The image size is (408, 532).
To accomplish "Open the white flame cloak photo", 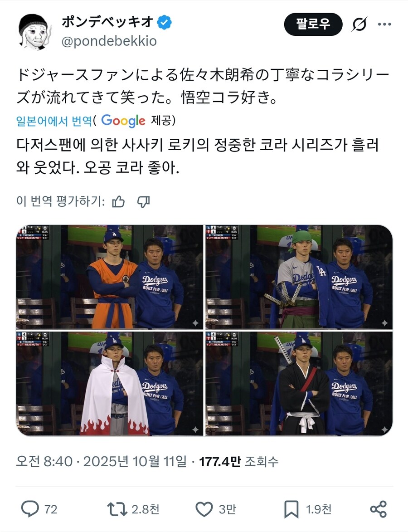I will click(110, 384).
